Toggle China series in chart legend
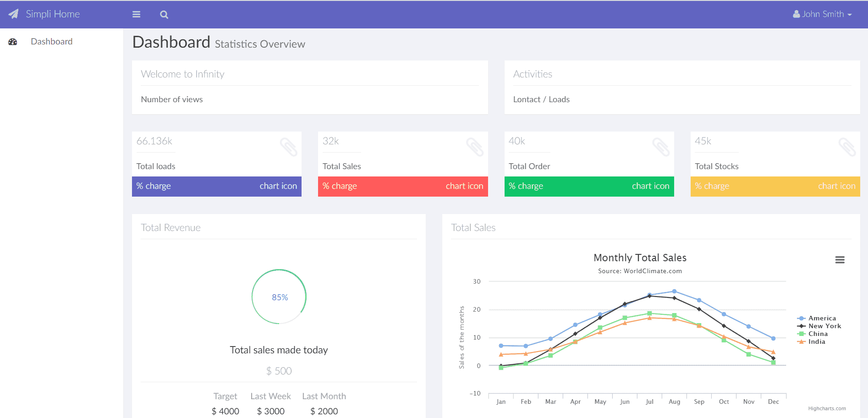 [x=813, y=334]
